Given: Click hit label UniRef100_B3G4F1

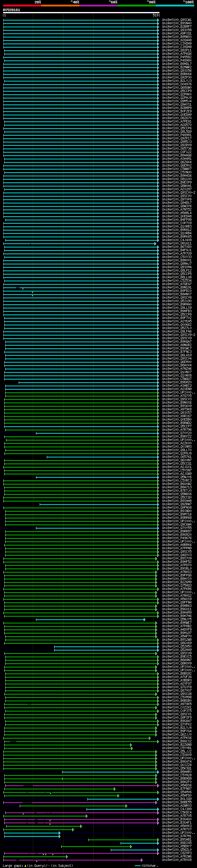Looking at the screenshot, I should [176, 822].
